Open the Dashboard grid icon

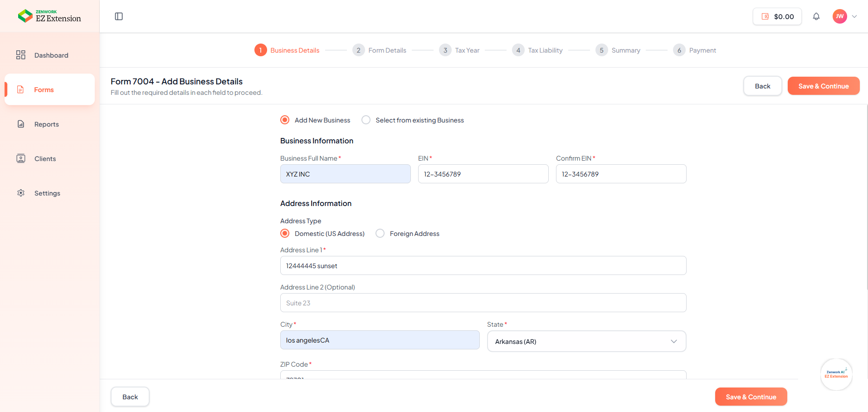coord(21,55)
